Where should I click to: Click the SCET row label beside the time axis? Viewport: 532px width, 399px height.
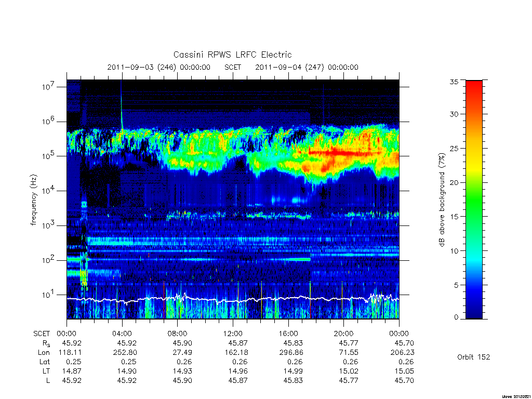click(42, 334)
